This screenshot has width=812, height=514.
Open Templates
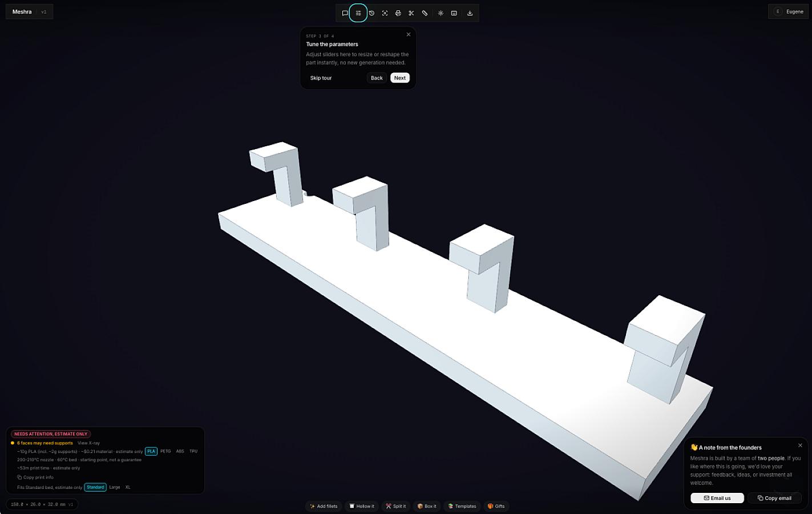(x=462, y=506)
